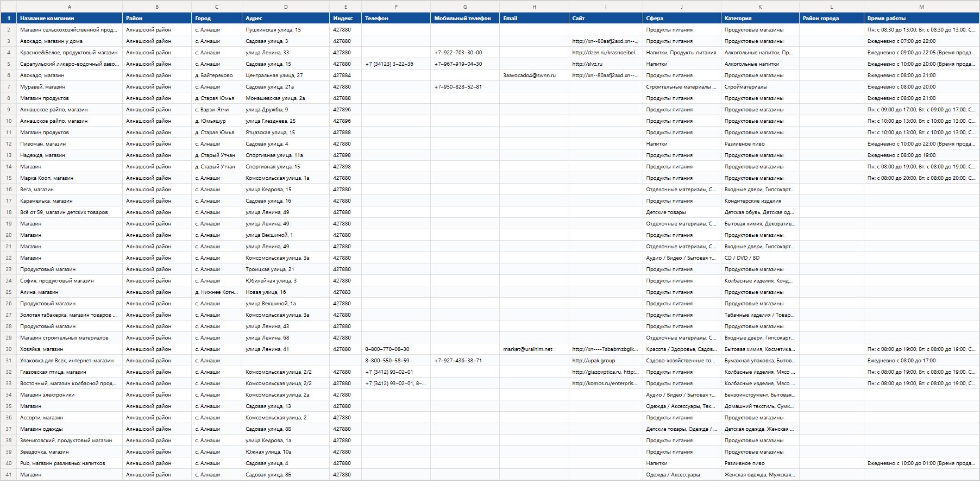Select the address 'Южная улица, 10а'
The width and height of the screenshot is (980, 490).
(286, 452)
